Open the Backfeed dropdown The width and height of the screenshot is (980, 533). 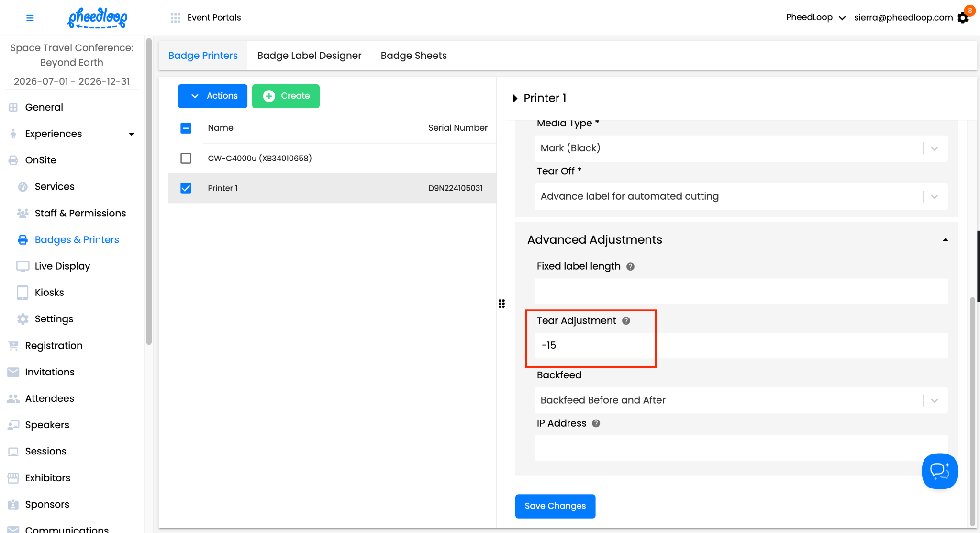(x=741, y=400)
